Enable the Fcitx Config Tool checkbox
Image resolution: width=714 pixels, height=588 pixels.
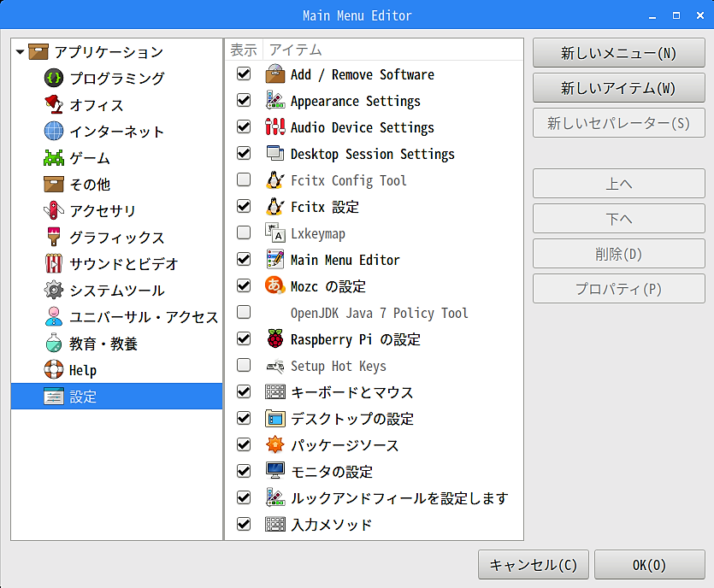244,180
